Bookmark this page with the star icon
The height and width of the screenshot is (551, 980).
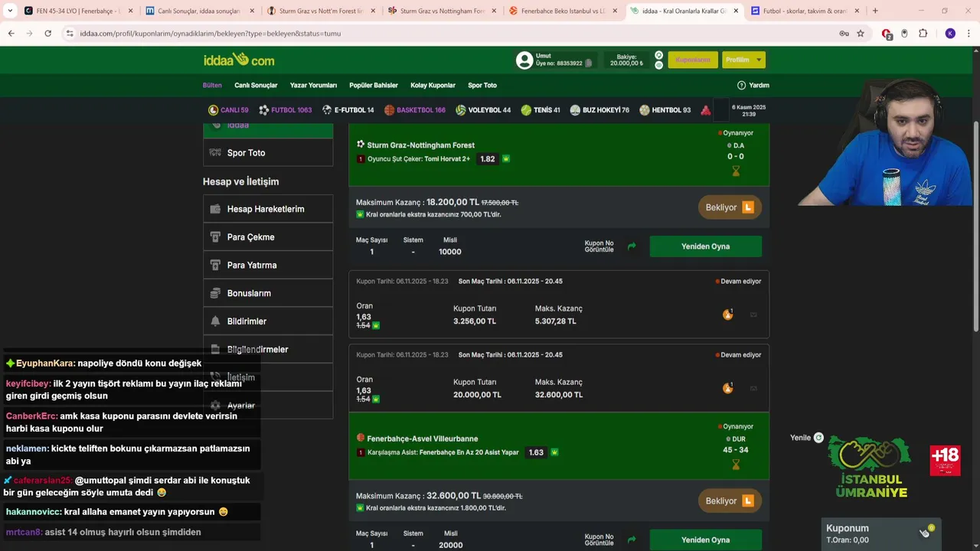pyautogui.click(x=861, y=34)
